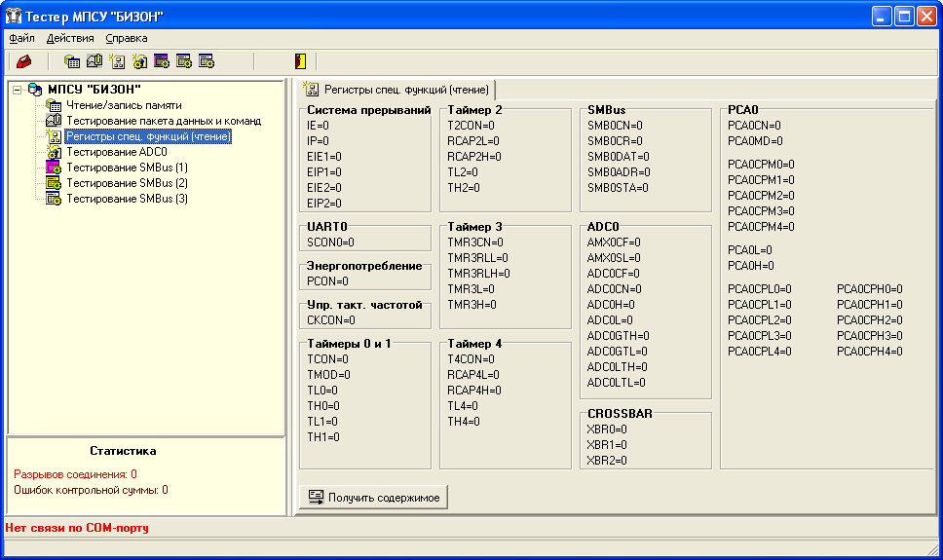Select Тестирование пакета данных и команд node

(x=163, y=121)
